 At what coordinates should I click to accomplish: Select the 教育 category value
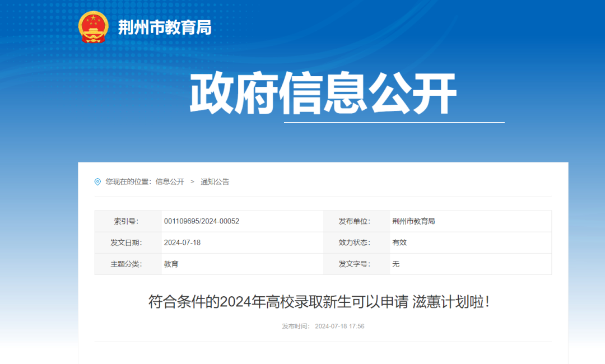point(171,264)
